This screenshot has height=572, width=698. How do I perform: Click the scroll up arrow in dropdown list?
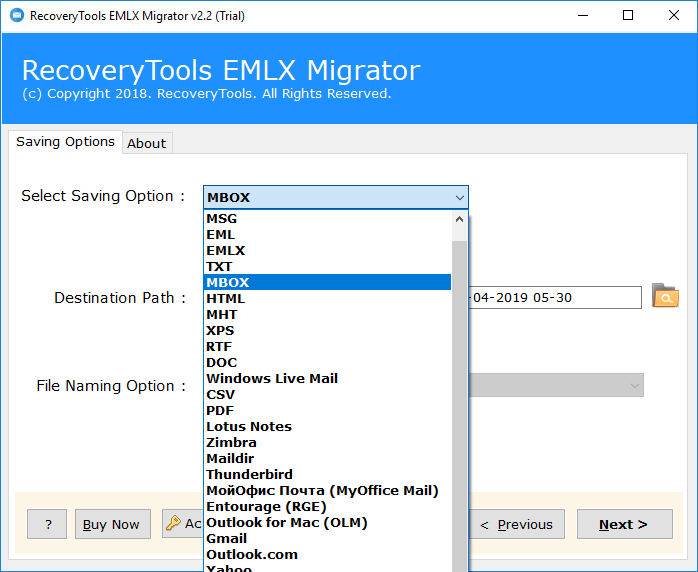click(459, 219)
